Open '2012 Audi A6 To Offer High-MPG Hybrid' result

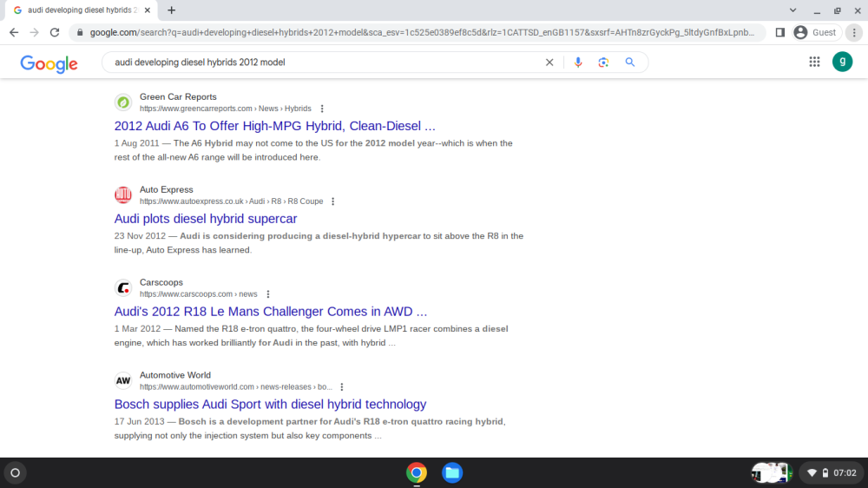click(274, 126)
